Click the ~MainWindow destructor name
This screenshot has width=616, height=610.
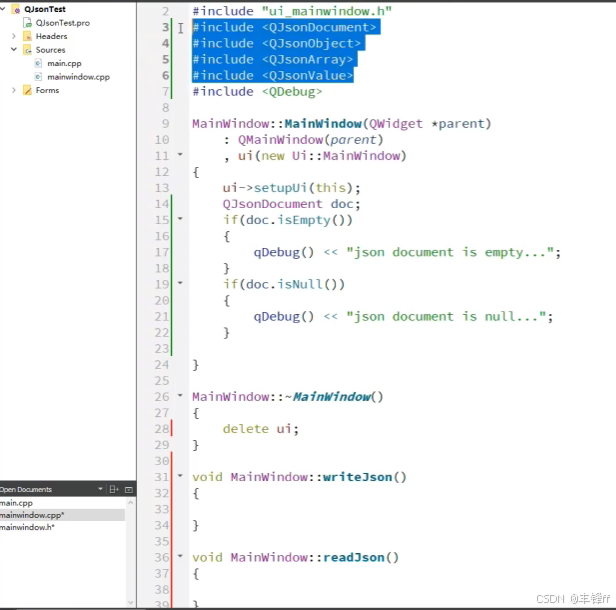click(328, 397)
